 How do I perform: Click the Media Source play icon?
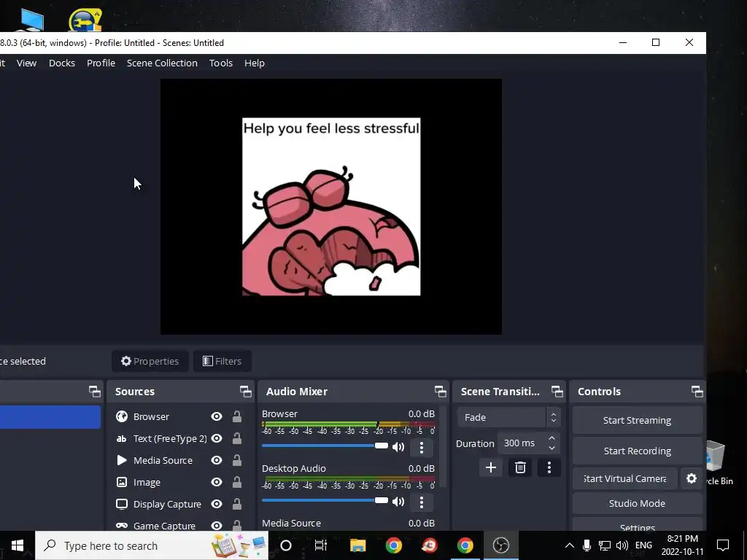tap(122, 461)
